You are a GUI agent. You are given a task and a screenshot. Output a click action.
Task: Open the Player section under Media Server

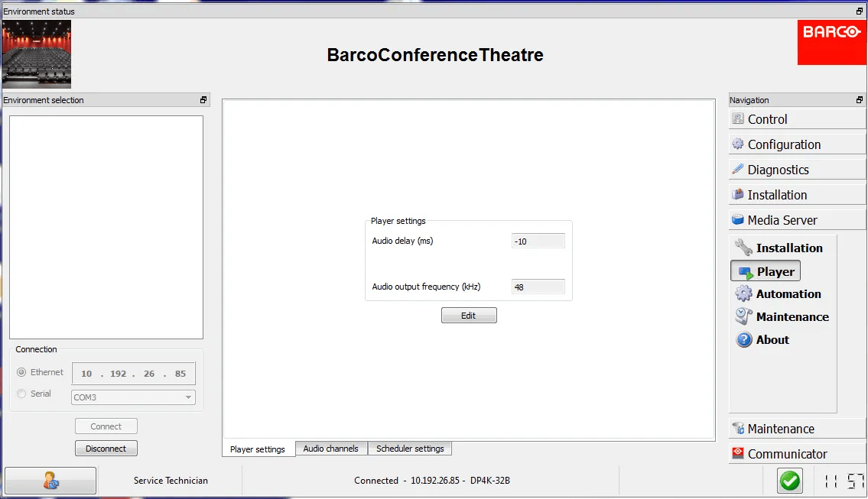point(766,271)
